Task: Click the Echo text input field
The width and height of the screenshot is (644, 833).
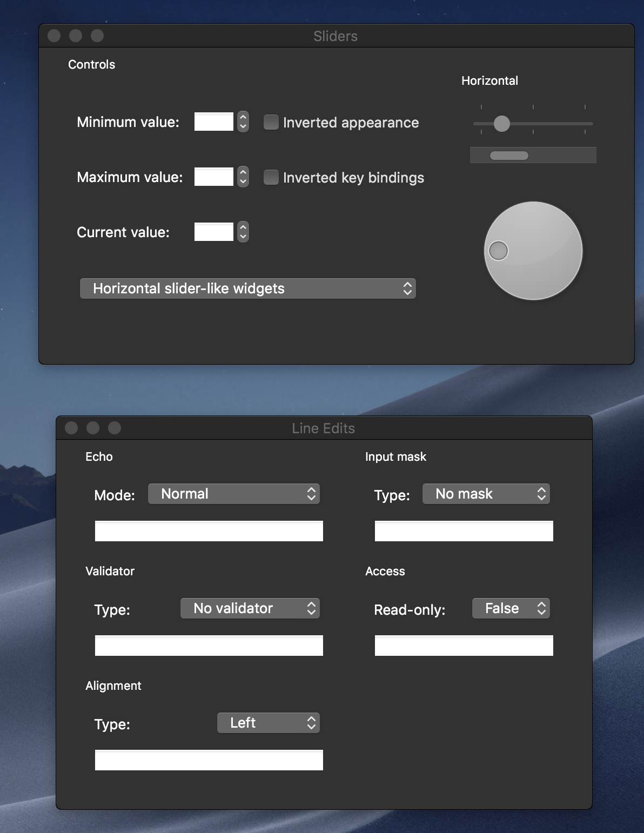Action: click(209, 531)
